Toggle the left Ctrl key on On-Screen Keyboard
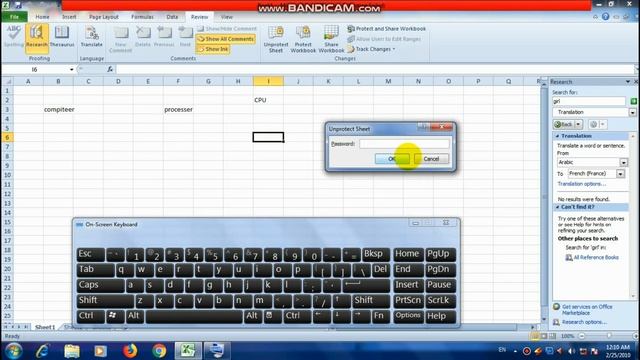This screenshot has height=360, width=640. click(x=91, y=316)
